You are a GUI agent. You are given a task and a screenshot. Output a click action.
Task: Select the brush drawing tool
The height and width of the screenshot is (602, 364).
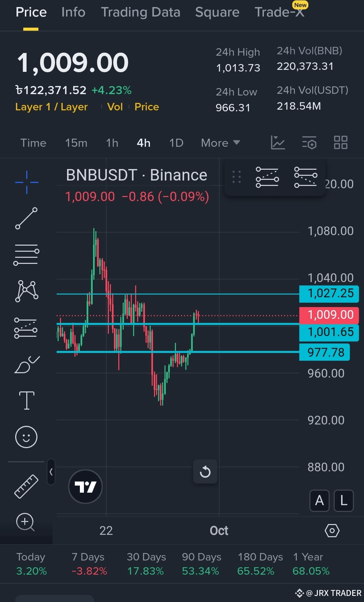click(27, 364)
